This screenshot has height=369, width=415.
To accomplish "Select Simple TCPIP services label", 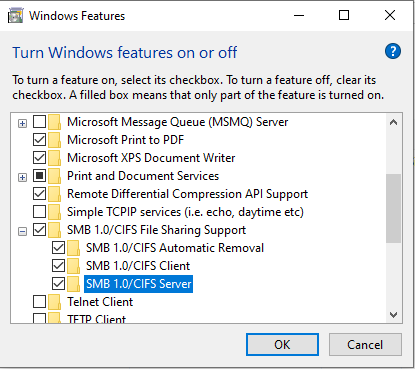I will pos(185,212).
